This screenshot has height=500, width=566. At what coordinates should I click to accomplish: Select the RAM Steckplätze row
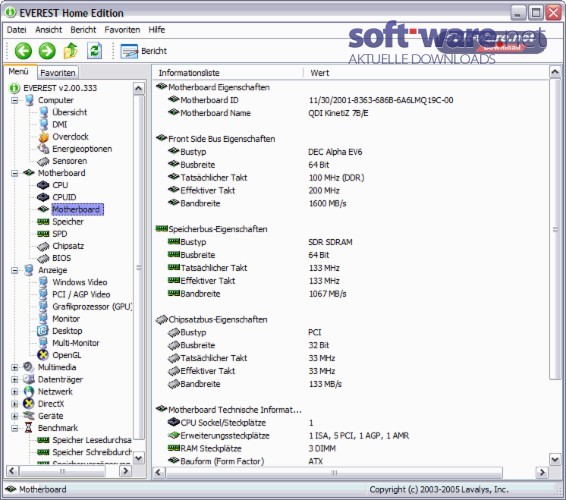(252, 449)
